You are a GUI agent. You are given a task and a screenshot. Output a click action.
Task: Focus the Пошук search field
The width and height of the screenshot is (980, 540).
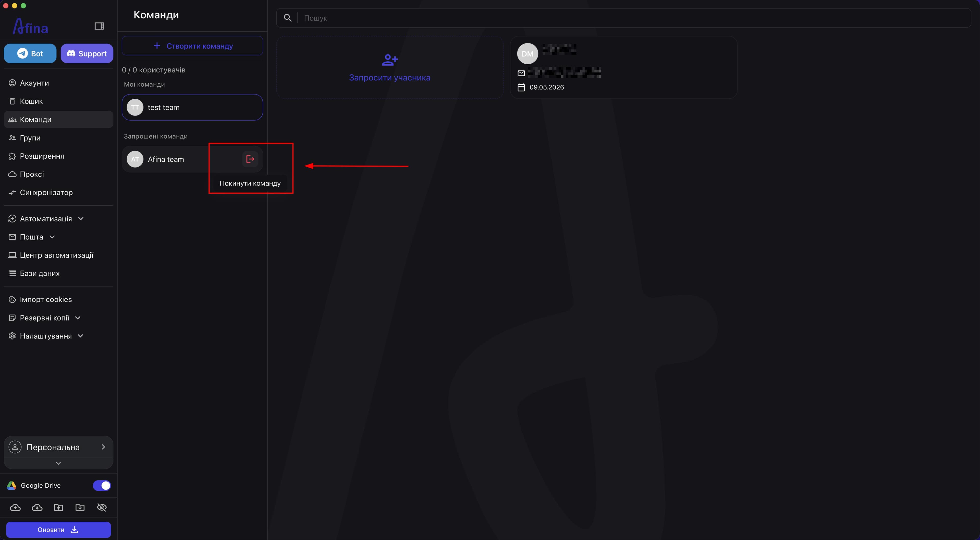click(624, 18)
